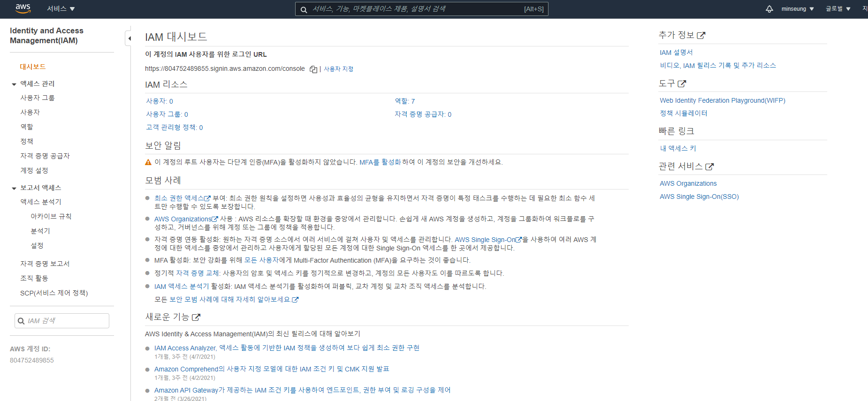This screenshot has height=401, width=868.
Task: Click 자격 증명 교체 link
Action: pyautogui.click(x=197, y=273)
